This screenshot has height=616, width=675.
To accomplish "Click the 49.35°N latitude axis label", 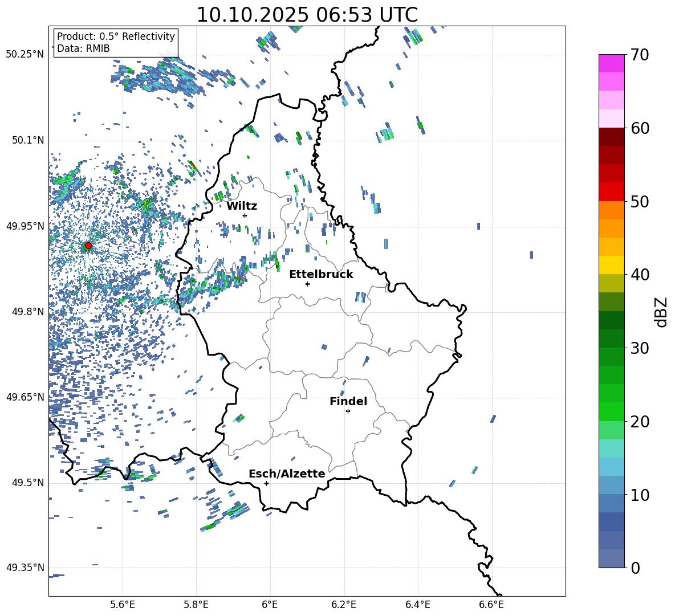I will point(25,568).
